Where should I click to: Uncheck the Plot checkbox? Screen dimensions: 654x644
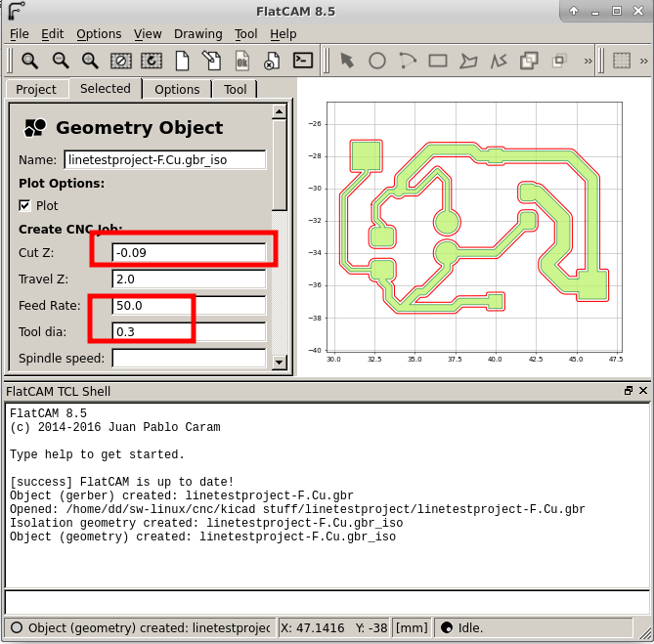click(x=24, y=205)
